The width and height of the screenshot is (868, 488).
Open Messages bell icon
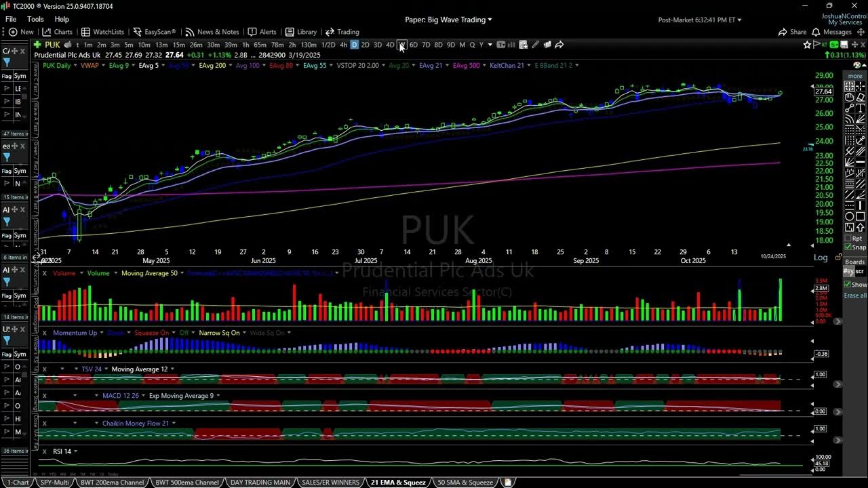(x=816, y=32)
